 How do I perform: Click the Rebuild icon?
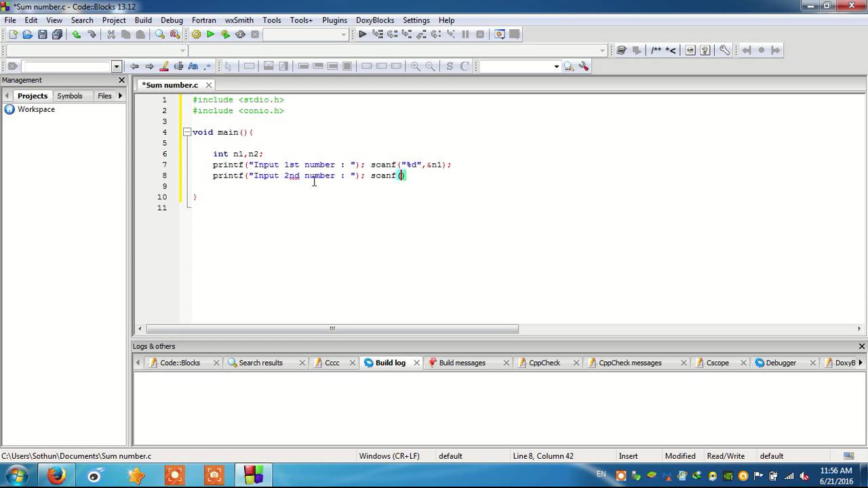pos(240,35)
